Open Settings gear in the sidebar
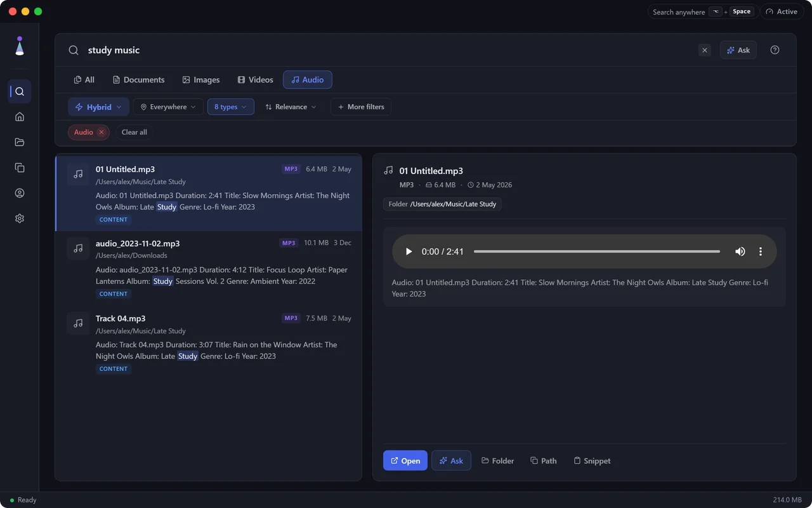Screen dimensions: 812x508 20,218
